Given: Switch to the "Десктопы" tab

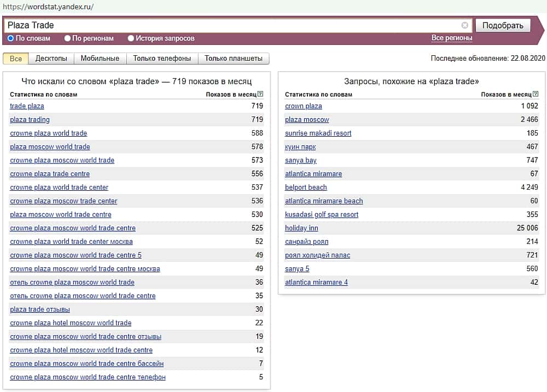Looking at the screenshot, I should pos(51,58).
